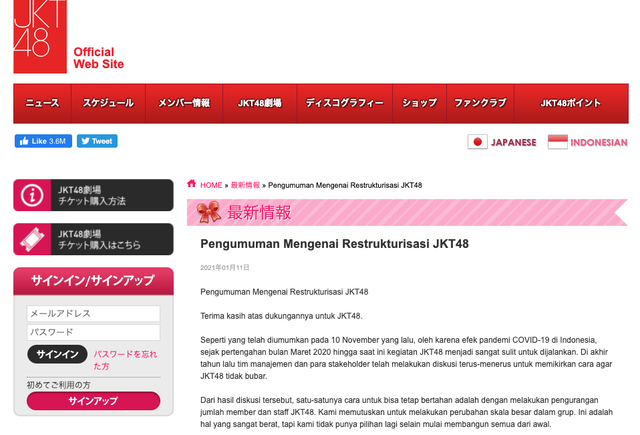This screenshot has height=435, width=640.
Task: Open the ショップ menu item
Action: pos(420,103)
